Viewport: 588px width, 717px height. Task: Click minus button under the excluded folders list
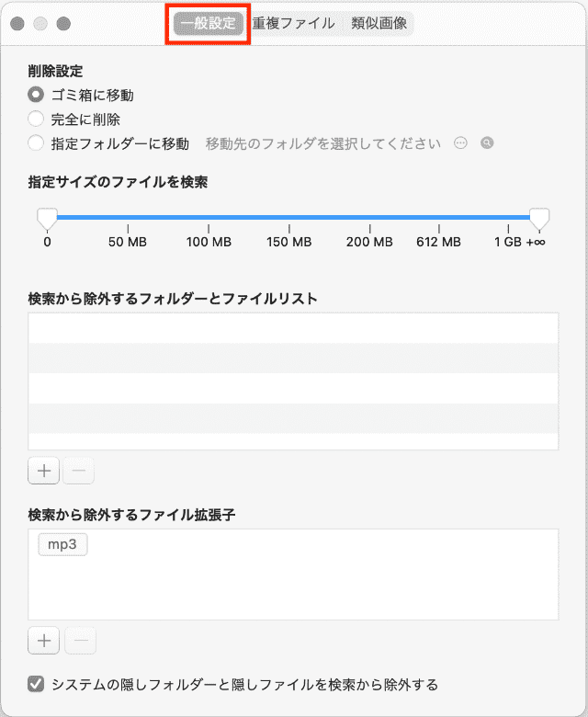pos(78,472)
